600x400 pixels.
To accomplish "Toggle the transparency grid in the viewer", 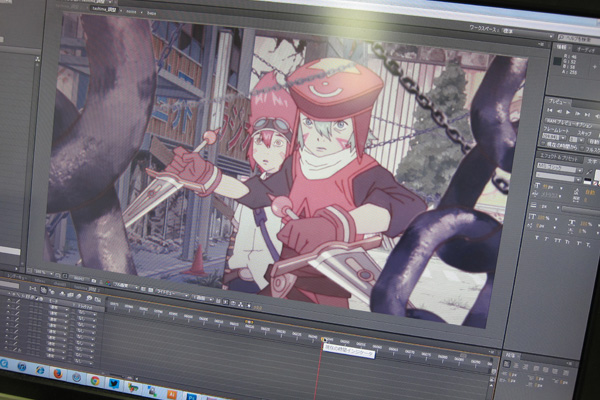I will (151, 290).
